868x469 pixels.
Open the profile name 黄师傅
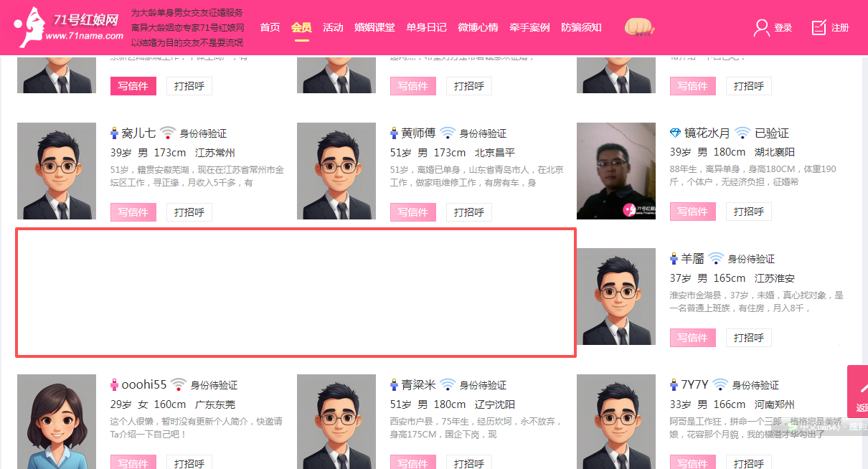(x=418, y=133)
